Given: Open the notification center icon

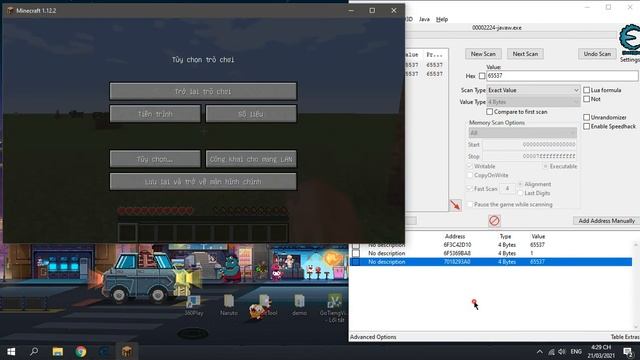Looking at the screenshot, I should point(628,351).
